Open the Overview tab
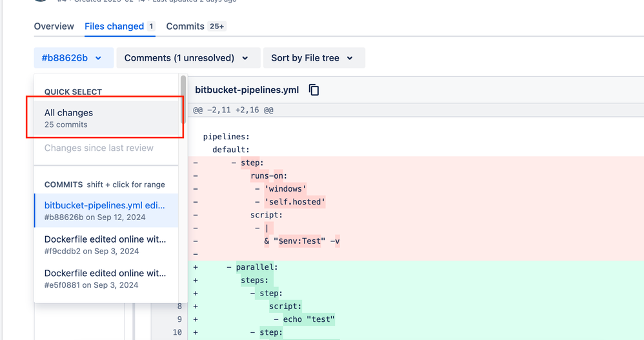 pos(54,26)
